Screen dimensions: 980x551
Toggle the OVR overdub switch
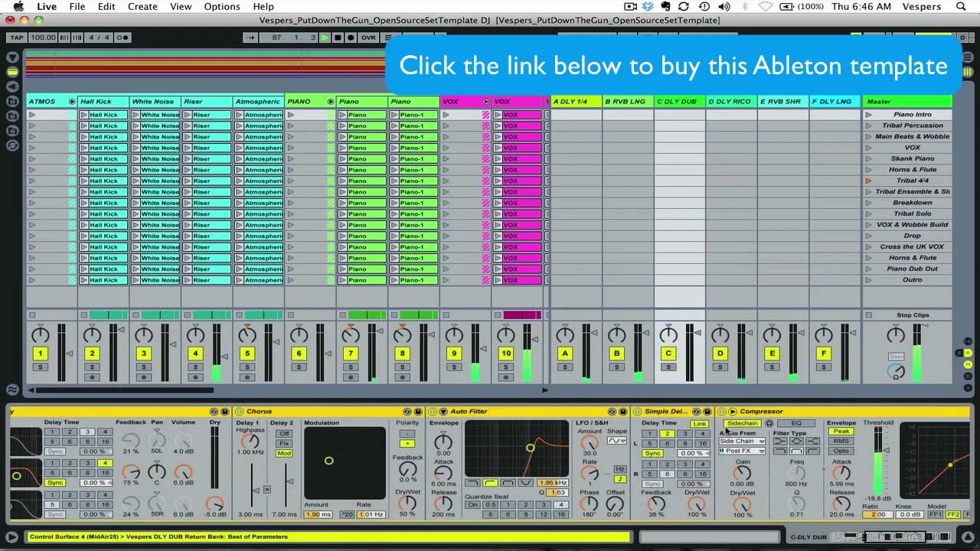[x=368, y=37]
